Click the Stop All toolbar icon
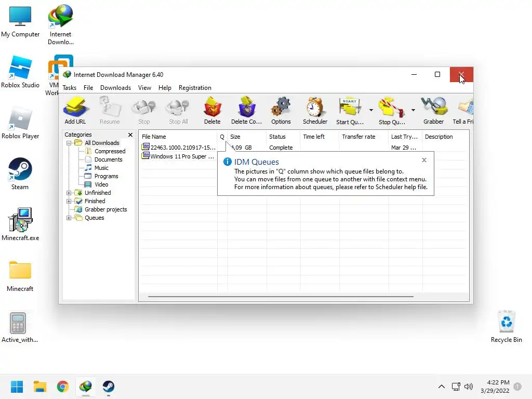The height and width of the screenshot is (399, 532). pyautogui.click(x=178, y=111)
